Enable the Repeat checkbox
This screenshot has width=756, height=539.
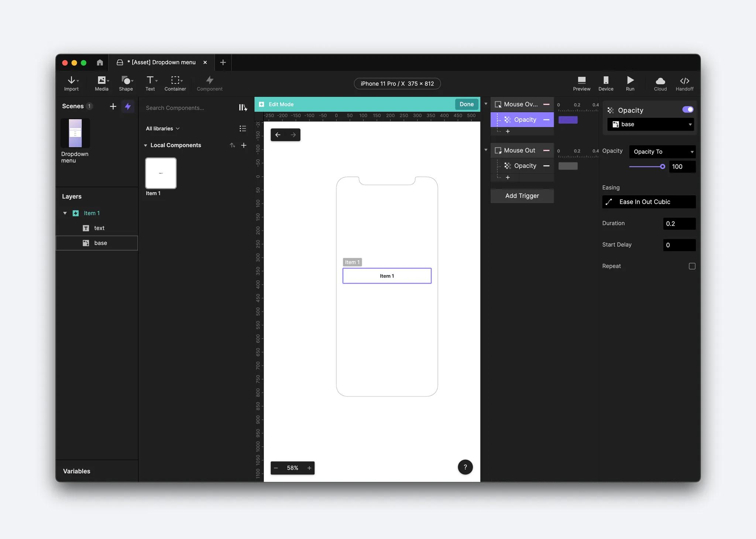pyautogui.click(x=692, y=266)
